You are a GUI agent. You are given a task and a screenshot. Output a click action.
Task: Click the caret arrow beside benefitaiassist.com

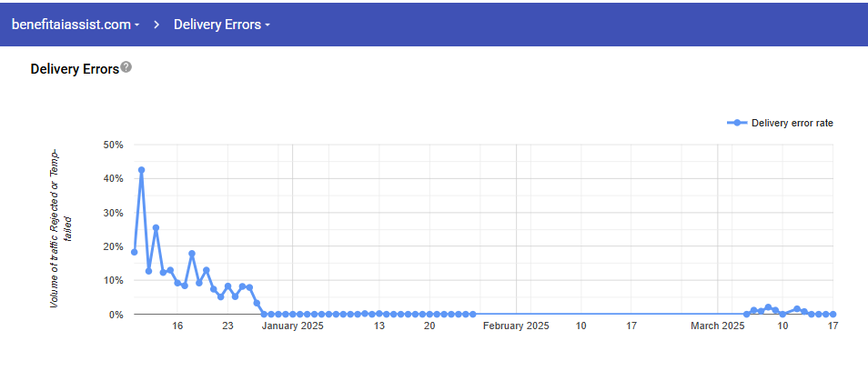137,25
